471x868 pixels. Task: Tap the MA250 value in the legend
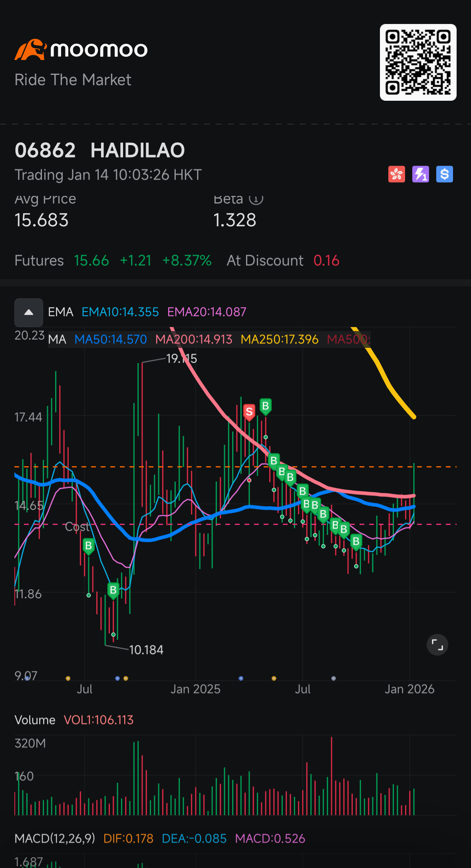[x=279, y=339]
